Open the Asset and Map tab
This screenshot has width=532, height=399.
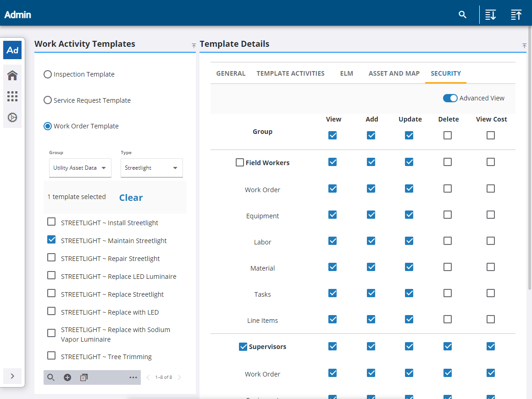[x=394, y=73]
